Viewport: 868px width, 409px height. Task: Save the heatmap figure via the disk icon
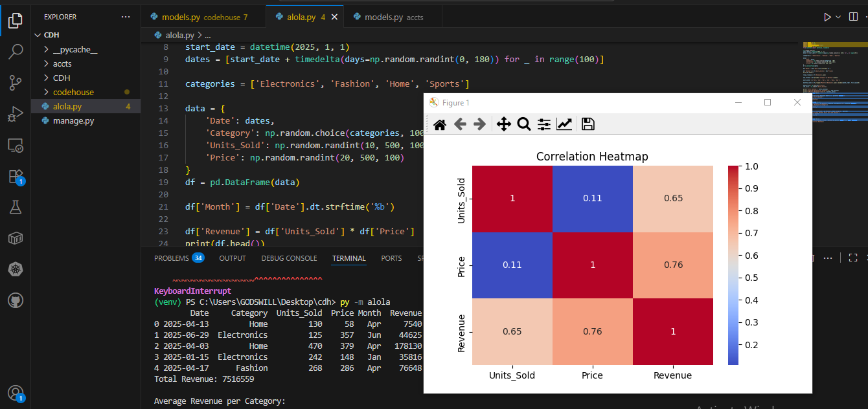588,124
